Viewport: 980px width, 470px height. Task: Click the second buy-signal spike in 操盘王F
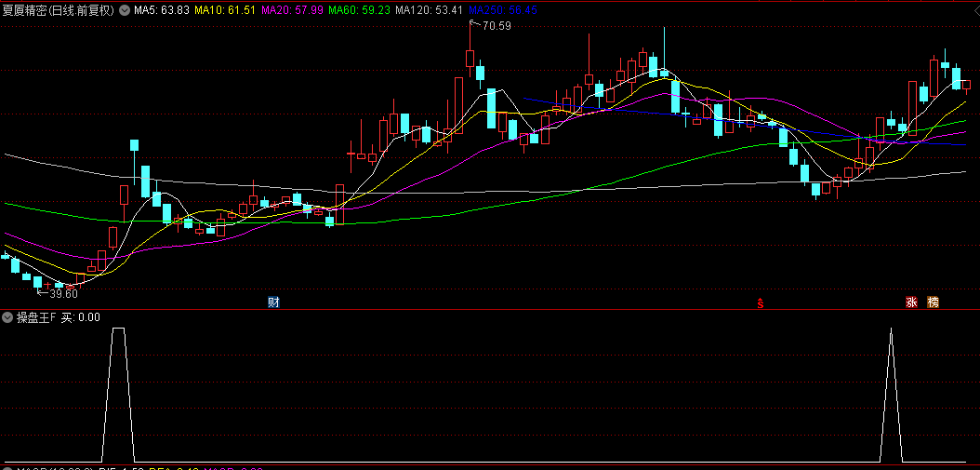892,395
